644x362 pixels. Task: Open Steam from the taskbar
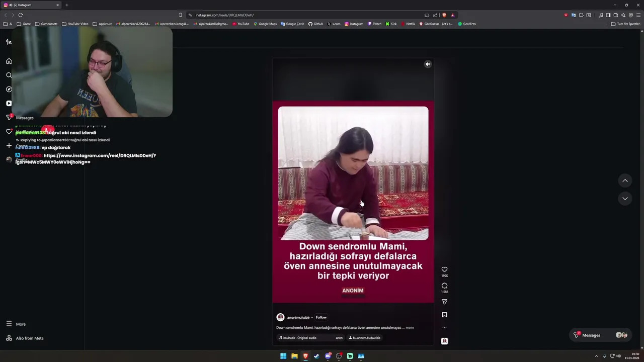point(316,356)
